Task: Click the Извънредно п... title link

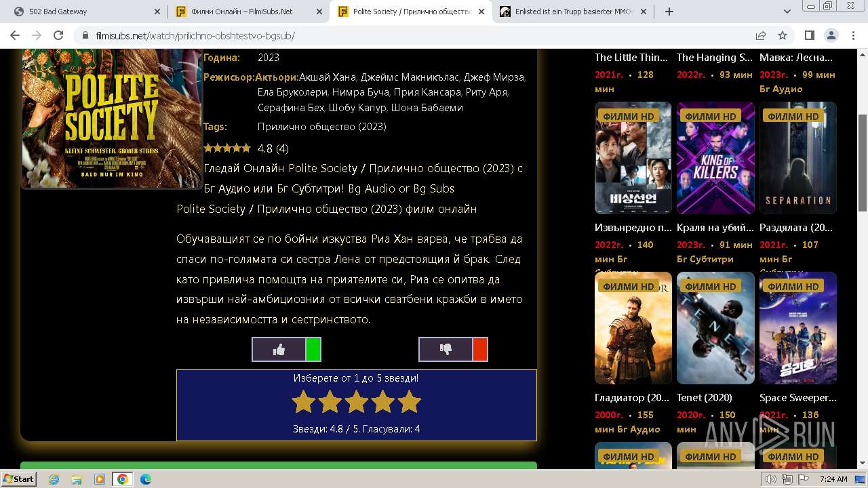Action: click(633, 228)
